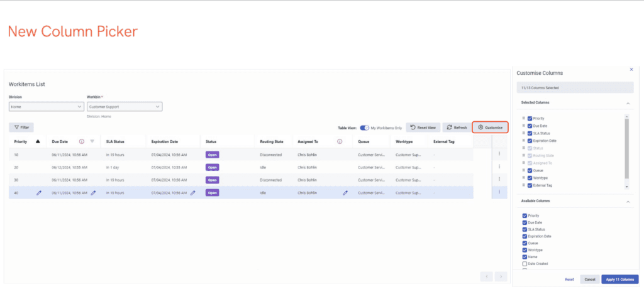Edit priority pencil icon in row 40
Image resolution: width=644 pixels, height=289 pixels.
point(39,193)
